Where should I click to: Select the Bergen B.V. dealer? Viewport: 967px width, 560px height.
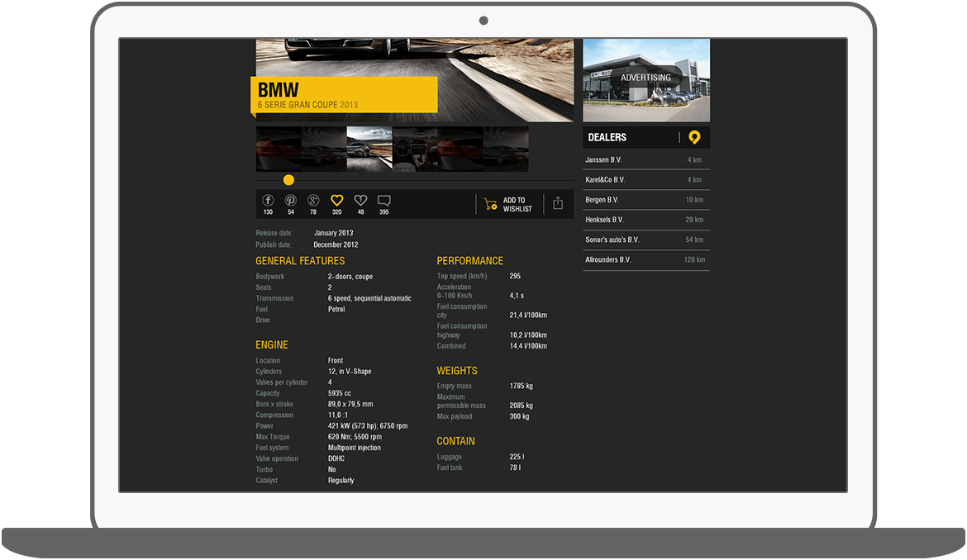click(646, 200)
